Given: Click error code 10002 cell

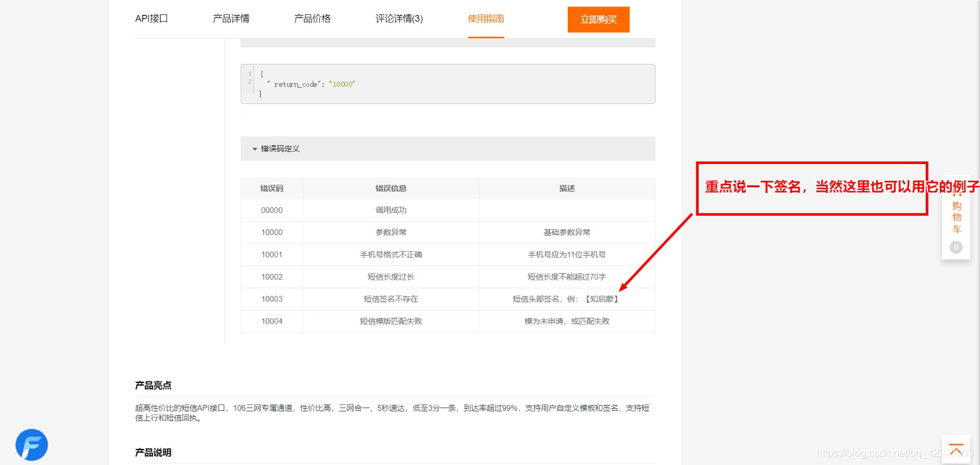Looking at the screenshot, I should (272, 276).
